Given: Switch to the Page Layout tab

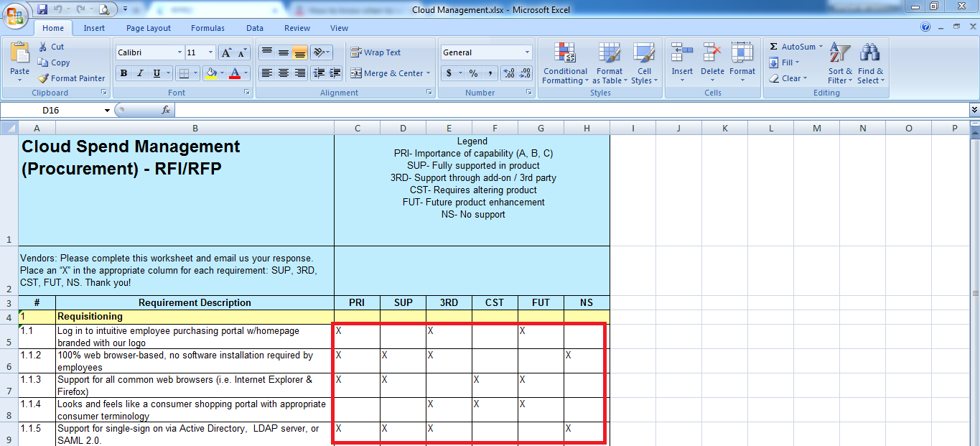Looking at the screenshot, I should 149,28.
